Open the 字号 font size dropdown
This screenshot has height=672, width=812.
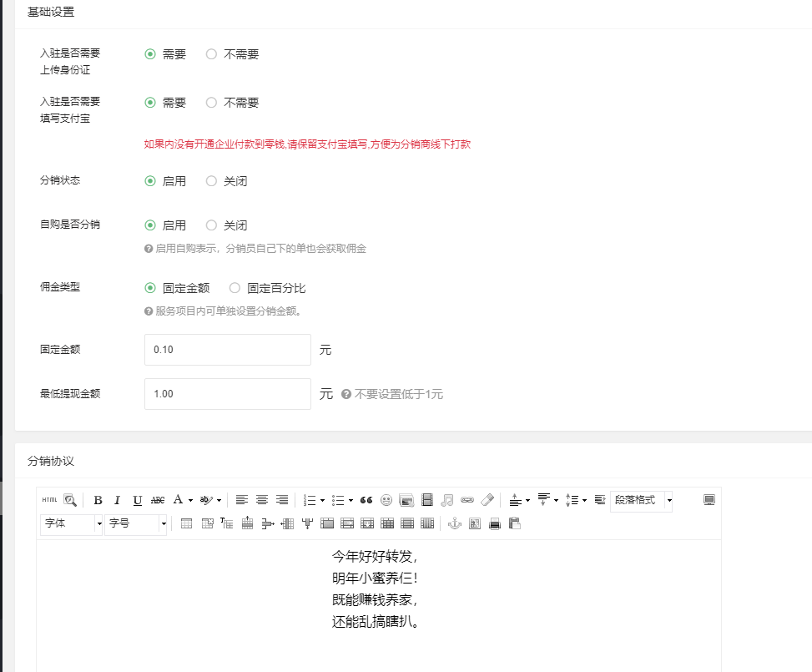point(136,523)
